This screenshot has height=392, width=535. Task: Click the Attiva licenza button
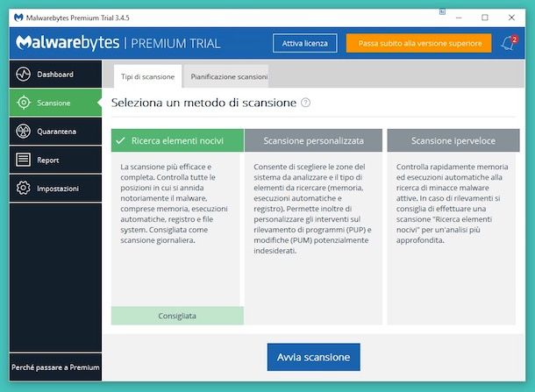pyautogui.click(x=304, y=43)
